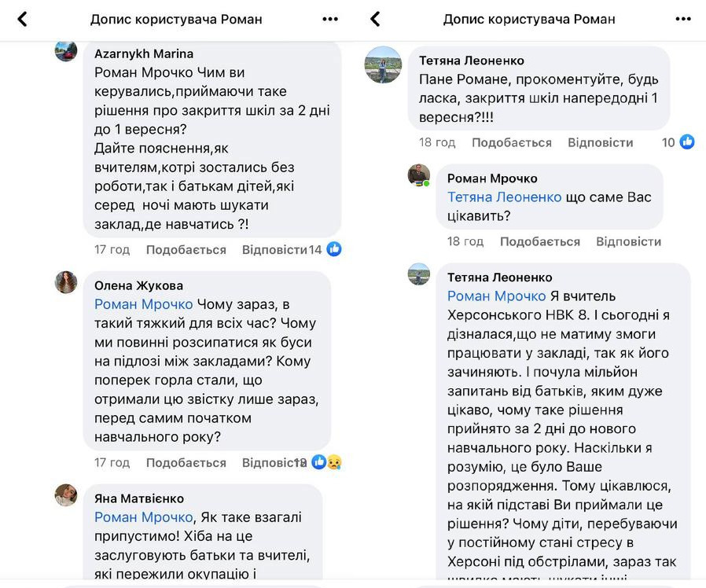Open Azarnykh Marina's profile picture
Viewport: 706px width, 588px height.
coord(66,51)
